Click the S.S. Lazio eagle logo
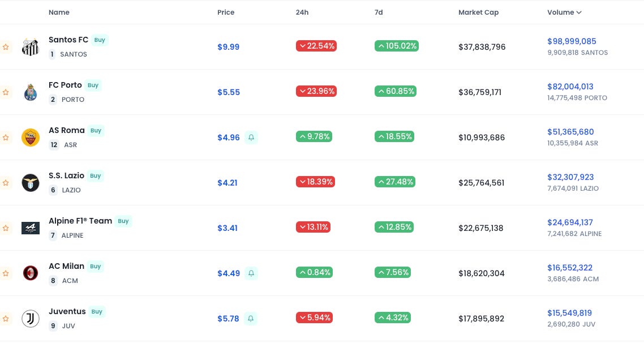The image size is (644, 343). (31, 182)
